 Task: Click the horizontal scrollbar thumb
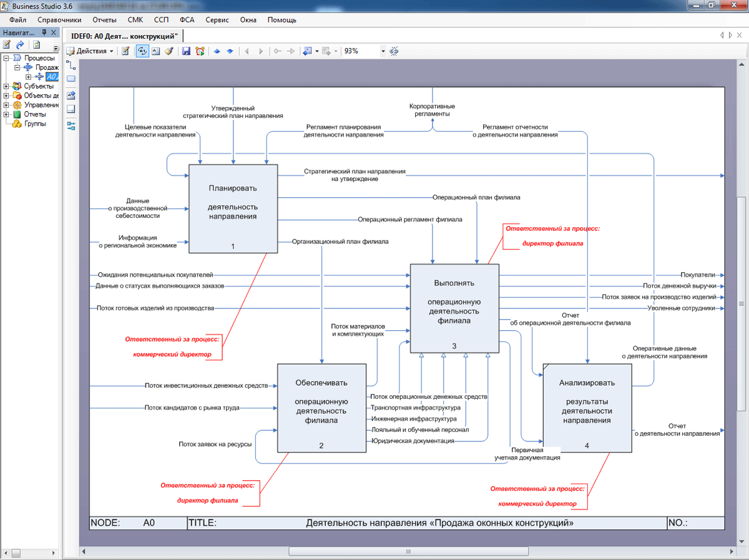(408, 551)
